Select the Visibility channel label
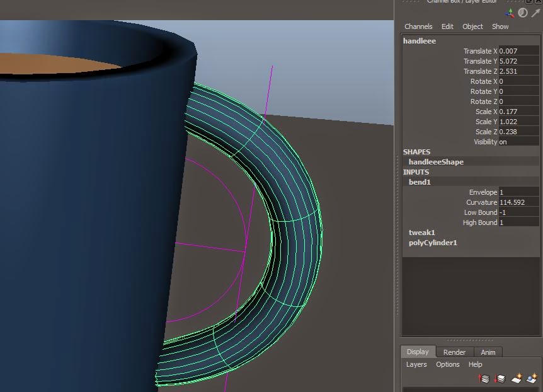The image size is (543, 392). tap(485, 142)
